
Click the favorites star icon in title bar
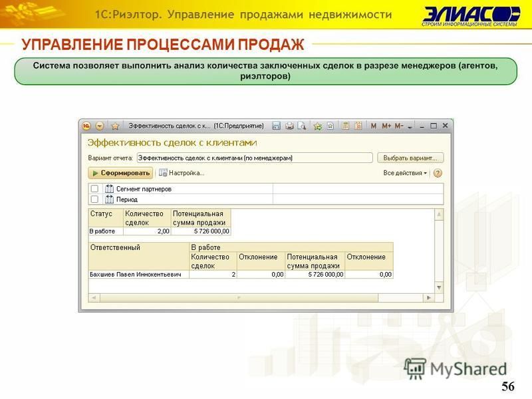coord(115,126)
